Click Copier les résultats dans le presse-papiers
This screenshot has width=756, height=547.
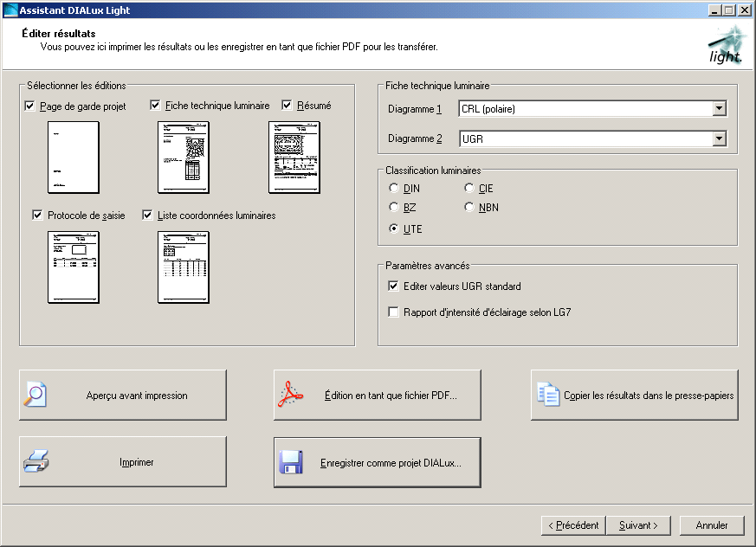pyautogui.click(x=635, y=396)
